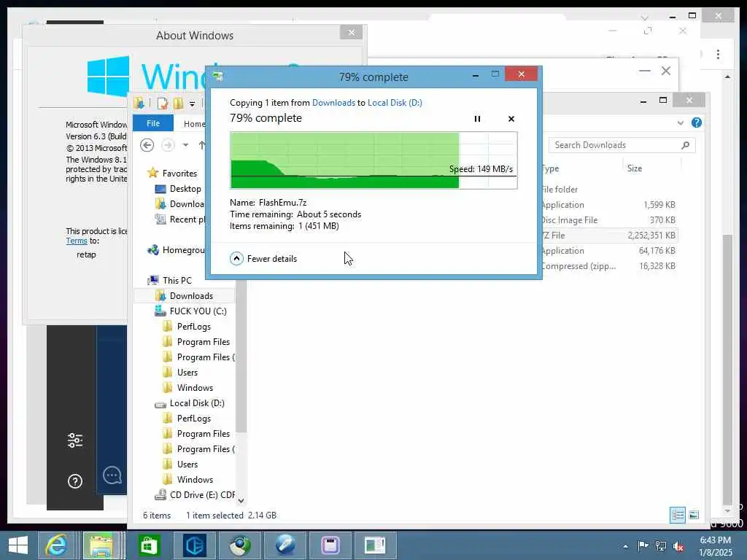Click the muted volume tray icon

point(678,546)
